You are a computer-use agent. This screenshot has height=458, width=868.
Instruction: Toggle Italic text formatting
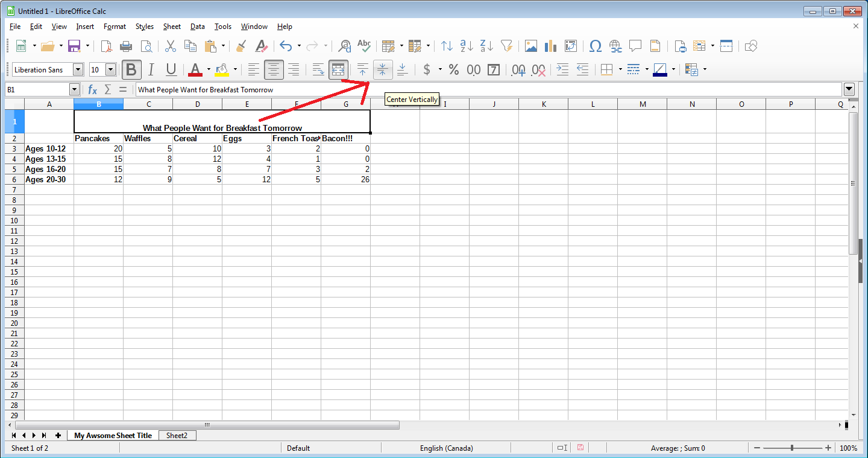(x=151, y=70)
